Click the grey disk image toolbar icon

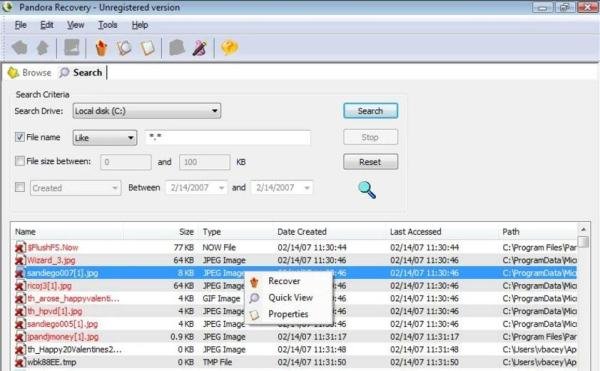point(72,48)
